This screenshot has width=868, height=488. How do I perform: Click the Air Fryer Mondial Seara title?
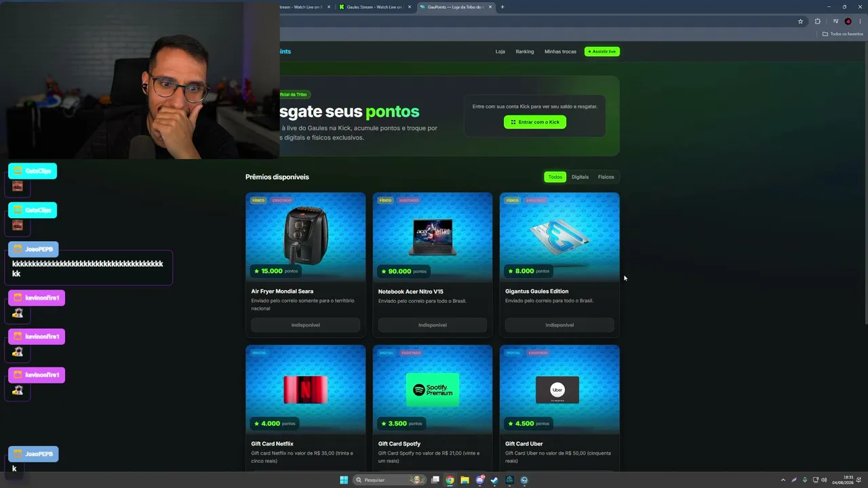pos(282,291)
